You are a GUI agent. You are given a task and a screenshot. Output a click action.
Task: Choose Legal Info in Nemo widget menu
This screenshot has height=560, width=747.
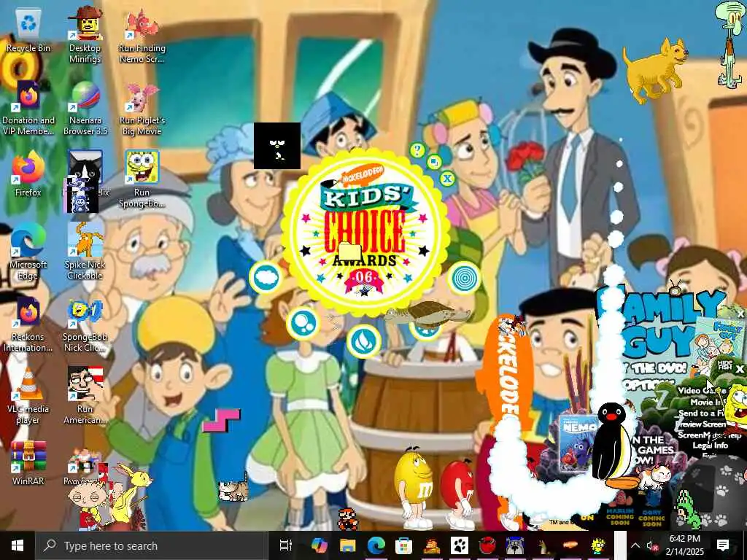tap(710, 446)
